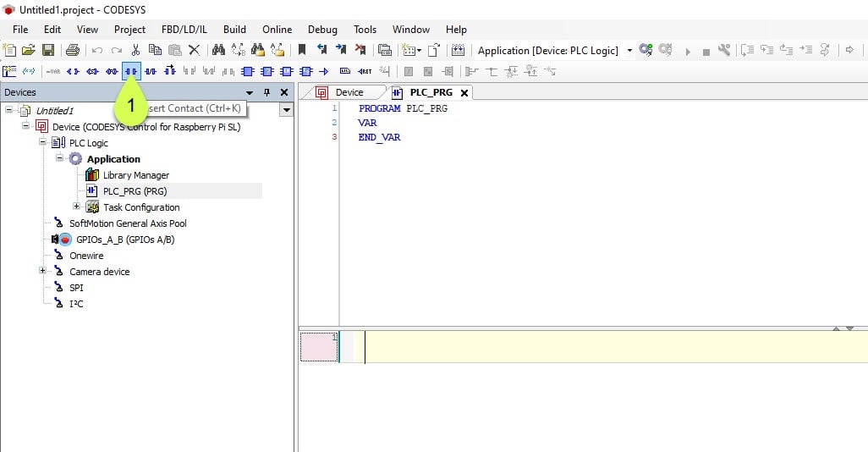Click inside the empty ladder network area

click(x=592, y=347)
